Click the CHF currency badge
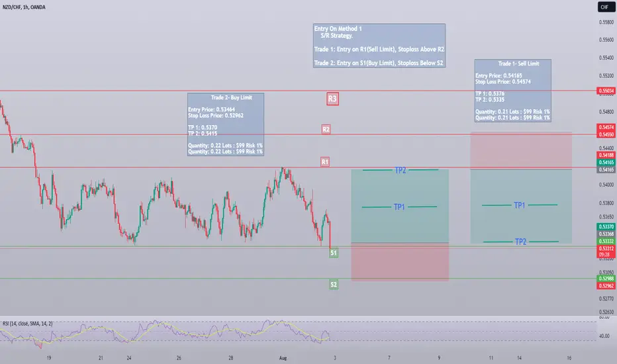This screenshot has width=617, height=364. pos(605,7)
